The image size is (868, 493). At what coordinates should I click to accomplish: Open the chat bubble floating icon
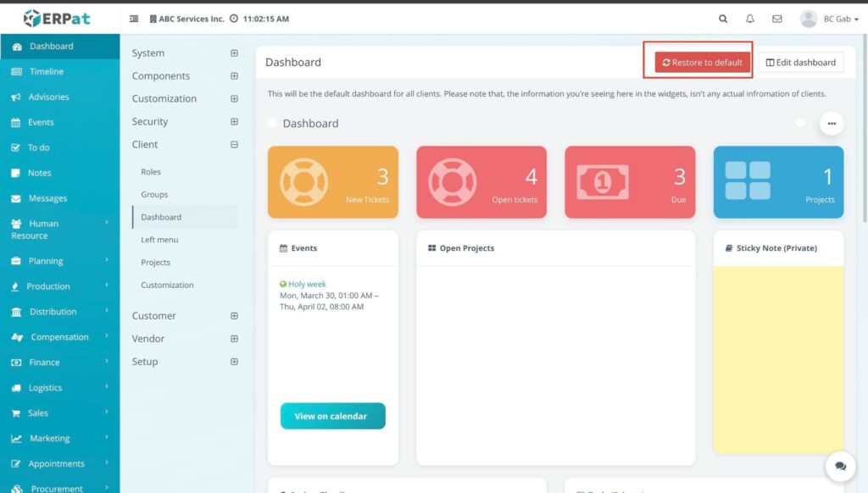click(x=840, y=466)
